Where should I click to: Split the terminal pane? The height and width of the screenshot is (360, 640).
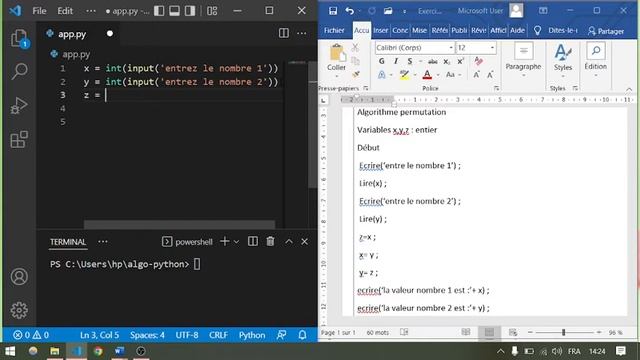pos(253,241)
